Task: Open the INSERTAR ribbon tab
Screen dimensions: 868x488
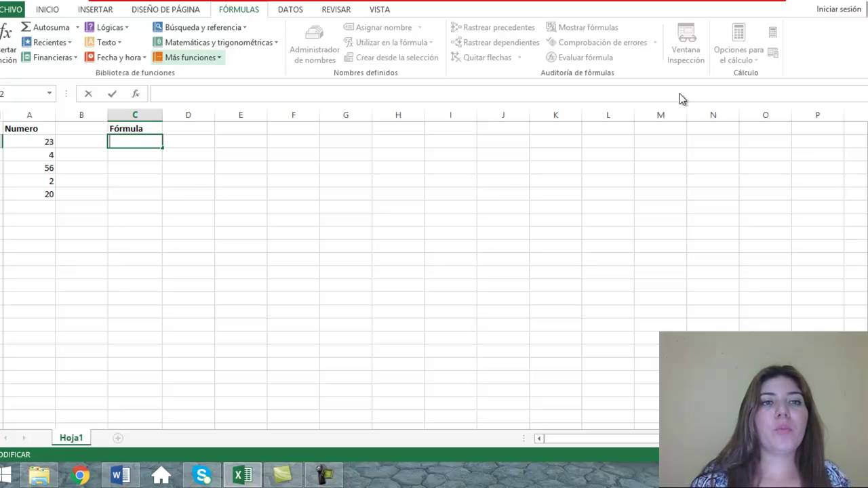Action: (x=95, y=9)
